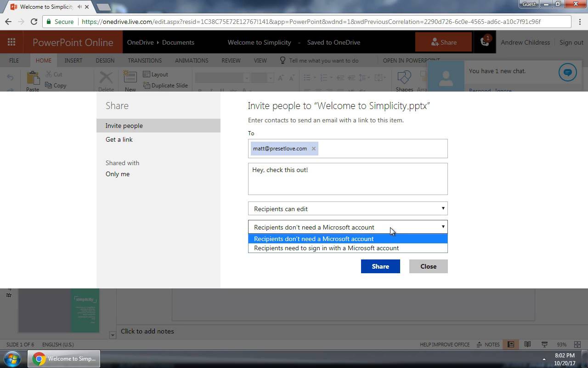
Task: Switch to Reading view in status bar
Action: 527,344
